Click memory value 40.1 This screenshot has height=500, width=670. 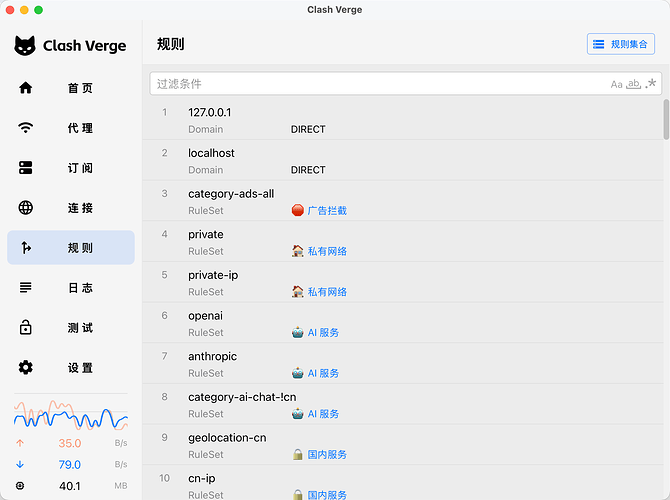click(x=70, y=486)
